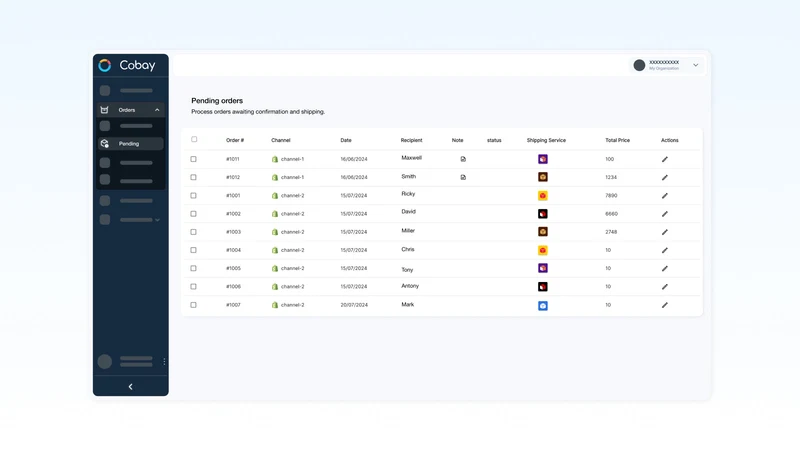
Task: Check the box for order #1012
Action: tap(193, 178)
